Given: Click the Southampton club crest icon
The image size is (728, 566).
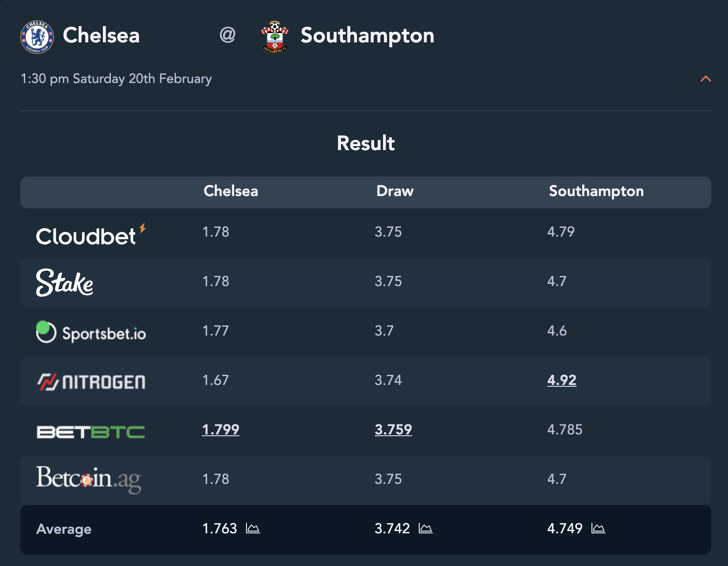Looking at the screenshot, I should coord(275,37).
